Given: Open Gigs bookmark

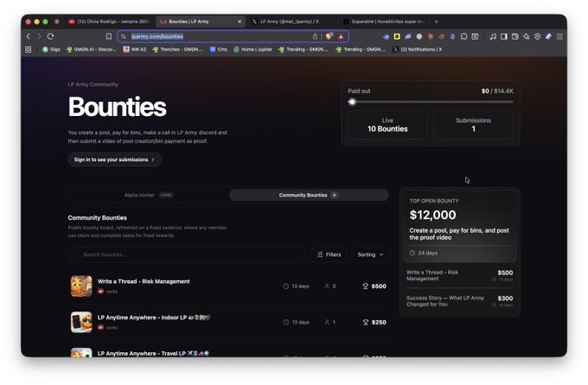Looking at the screenshot, I should pos(51,49).
